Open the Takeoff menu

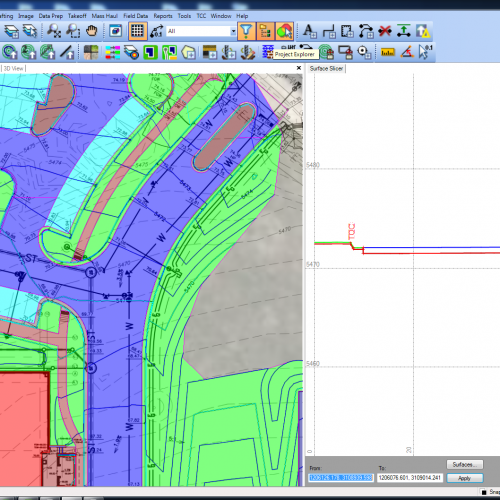coord(77,16)
